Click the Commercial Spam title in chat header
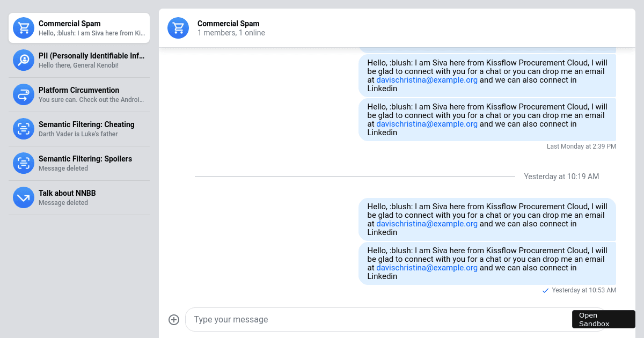The image size is (644, 338). pos(229,24)
